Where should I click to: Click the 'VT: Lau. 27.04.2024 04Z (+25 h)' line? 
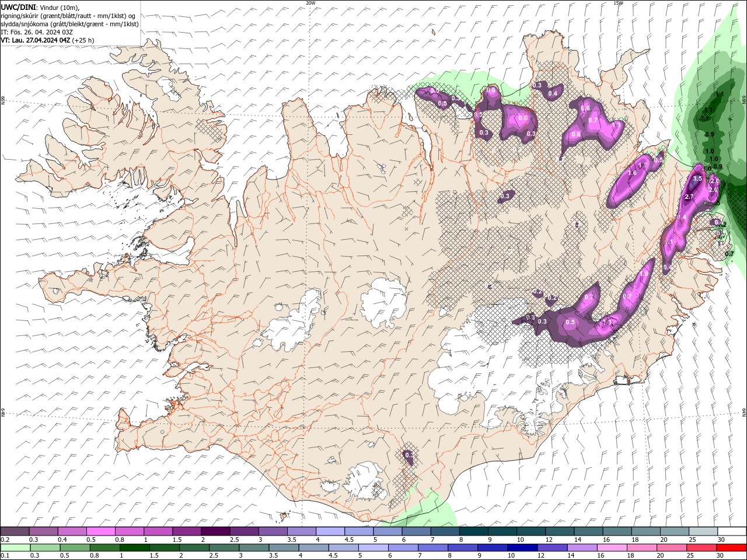[47, 40]
